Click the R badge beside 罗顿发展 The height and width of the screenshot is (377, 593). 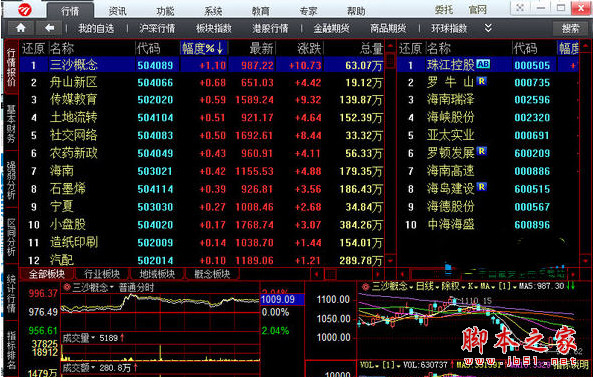(x=481, y=151)
